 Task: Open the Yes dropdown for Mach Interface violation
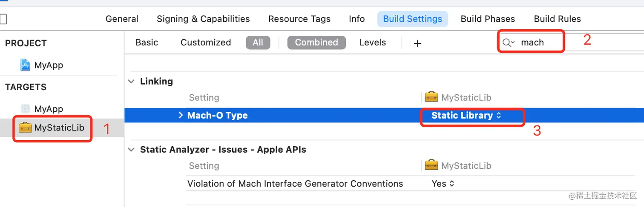[x=443, y=184]
